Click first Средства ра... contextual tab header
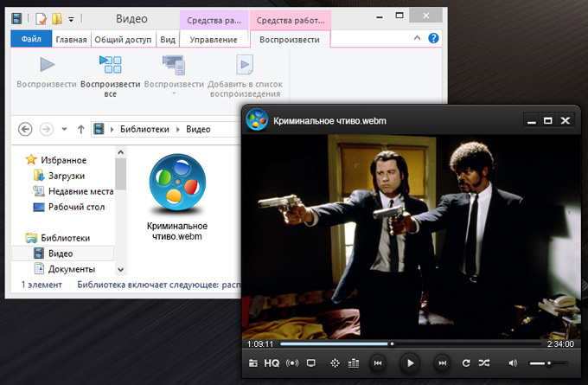Image resolution: width=588 pixels, height=385 pixels. (x=214, y=20)
